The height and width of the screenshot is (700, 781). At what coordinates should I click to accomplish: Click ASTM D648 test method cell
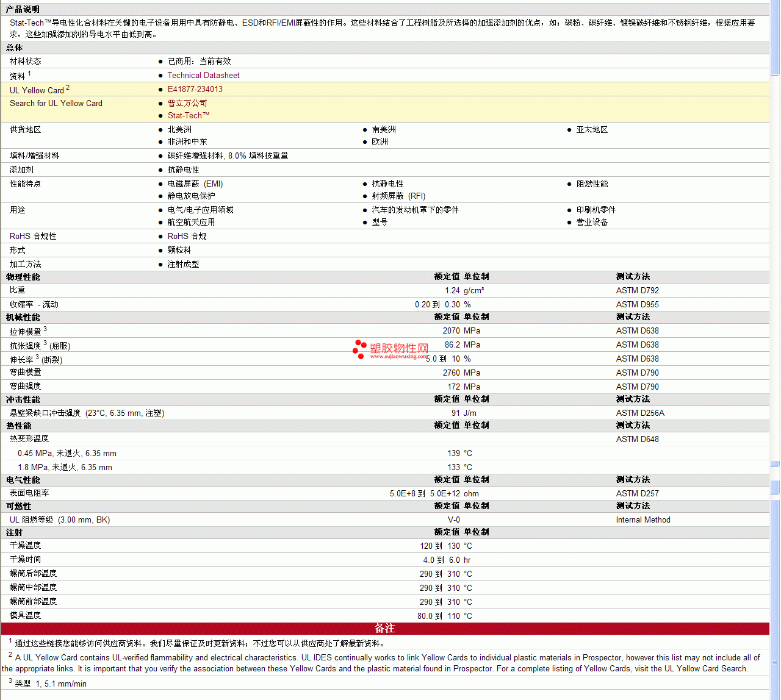tap(638, 439)
